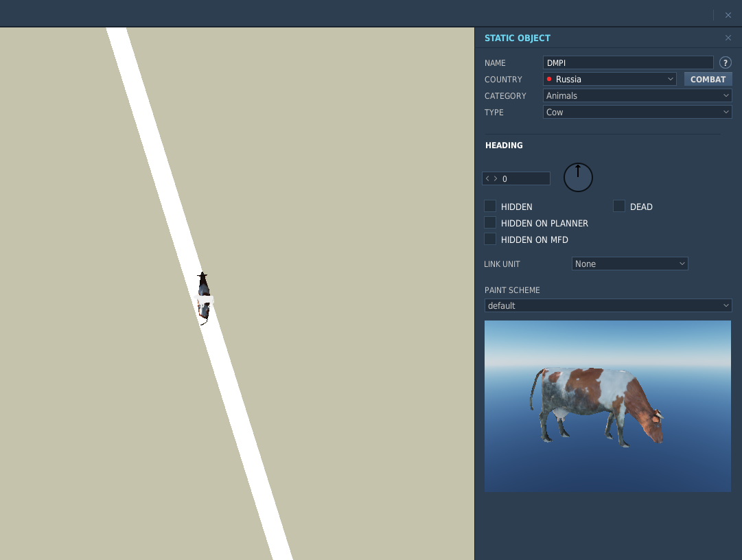
Task: Click the COMBAT button
Action: pos(708,79)
